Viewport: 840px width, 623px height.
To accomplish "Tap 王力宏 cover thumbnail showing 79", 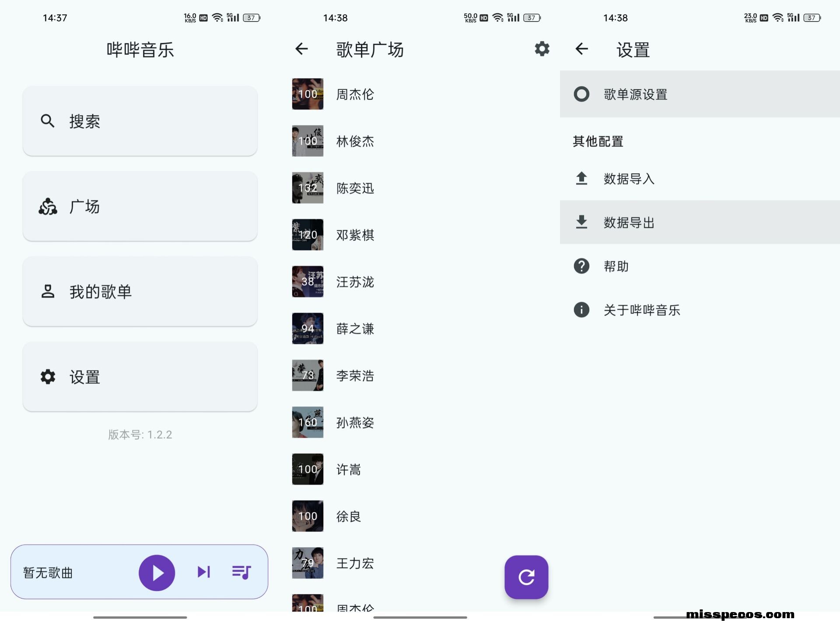I will (x=308, y=563).
